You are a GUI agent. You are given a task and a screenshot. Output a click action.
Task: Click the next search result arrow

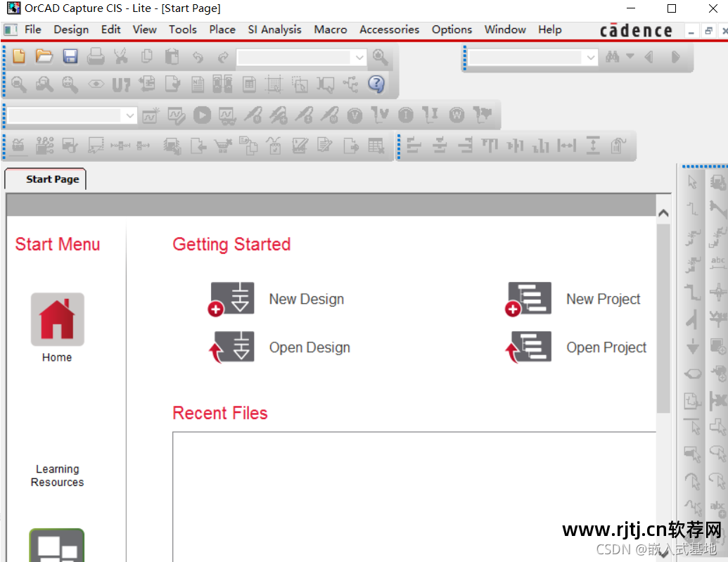click(x=675, y=57)
